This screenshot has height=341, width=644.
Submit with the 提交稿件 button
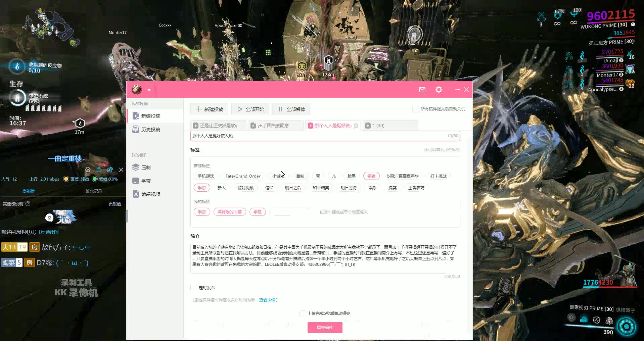[325, 328]
